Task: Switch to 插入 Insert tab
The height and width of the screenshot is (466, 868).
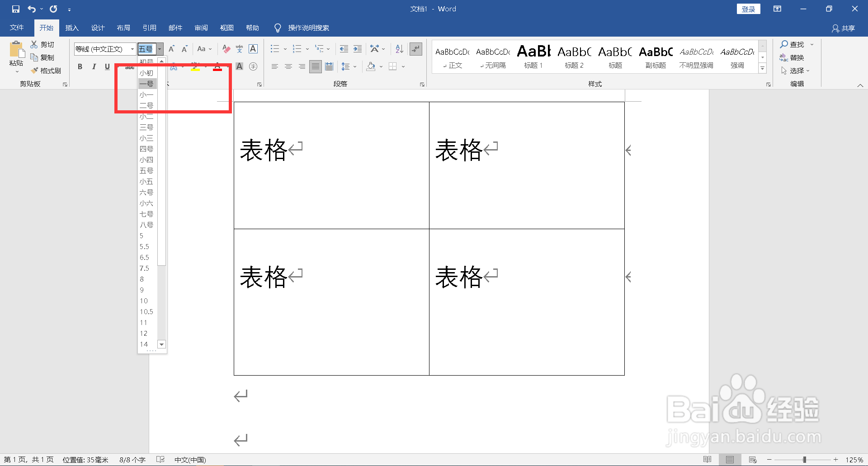Action: [72, 28]
